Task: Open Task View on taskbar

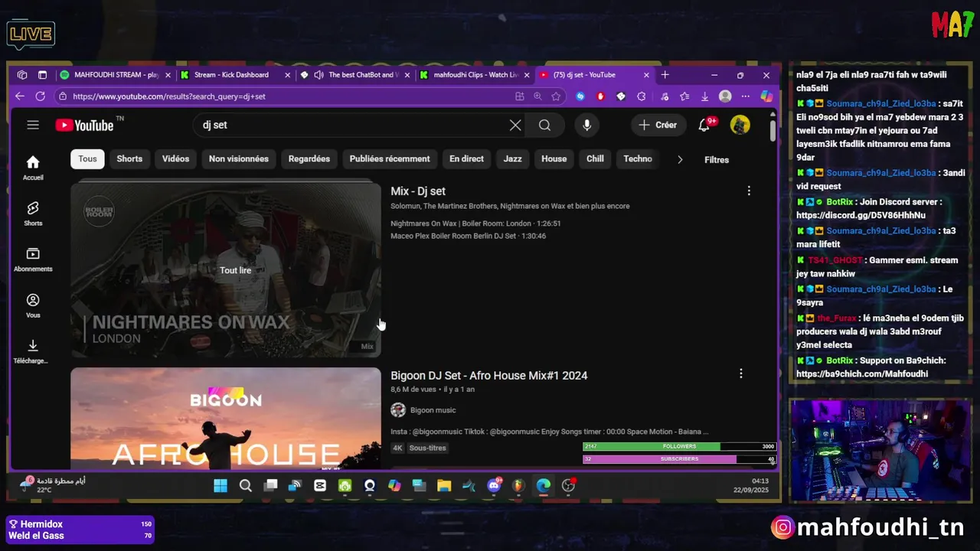Action: [270, 485]
